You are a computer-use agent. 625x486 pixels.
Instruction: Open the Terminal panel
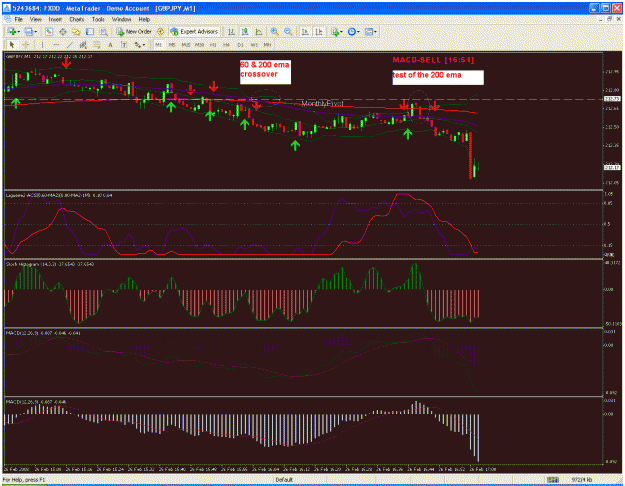tap(90, 31)
